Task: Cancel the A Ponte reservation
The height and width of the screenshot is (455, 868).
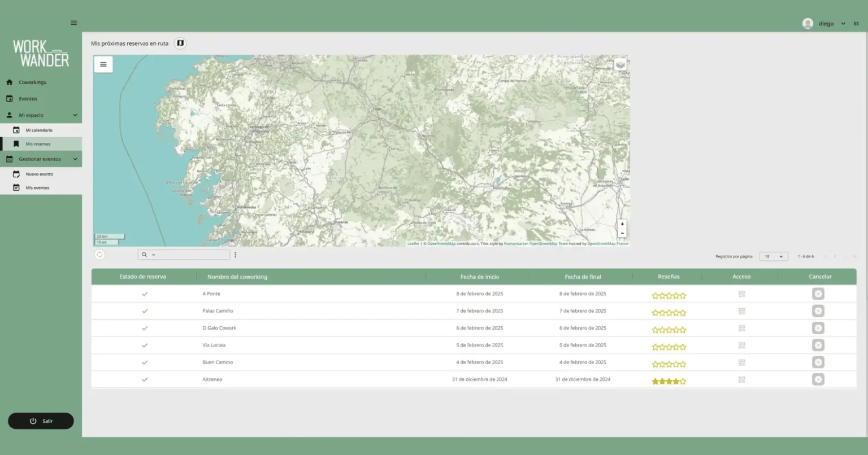Action: click(818, 294)
